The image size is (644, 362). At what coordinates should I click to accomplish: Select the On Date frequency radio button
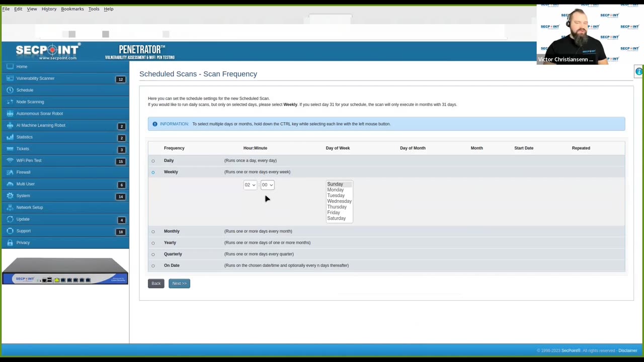[x=153, y=265]
